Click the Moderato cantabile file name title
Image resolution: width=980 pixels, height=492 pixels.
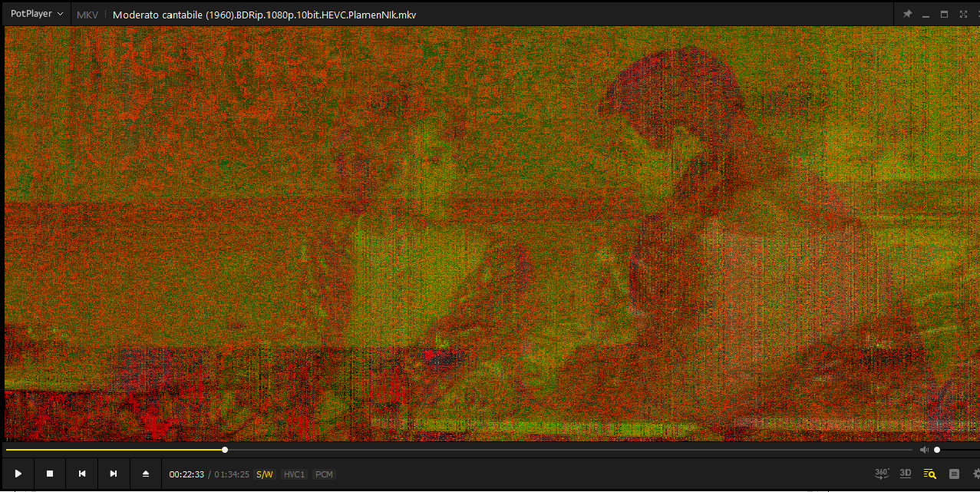pos(265,15)
